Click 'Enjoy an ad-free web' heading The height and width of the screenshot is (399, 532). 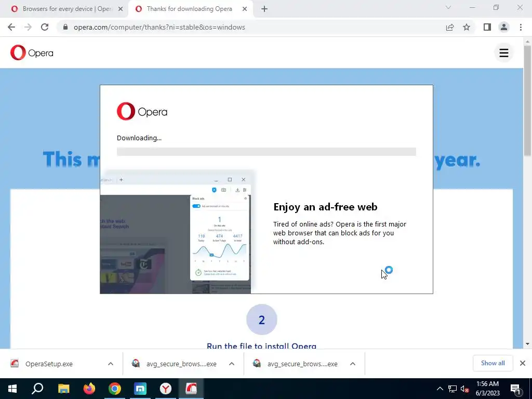(x=325, y=207)
